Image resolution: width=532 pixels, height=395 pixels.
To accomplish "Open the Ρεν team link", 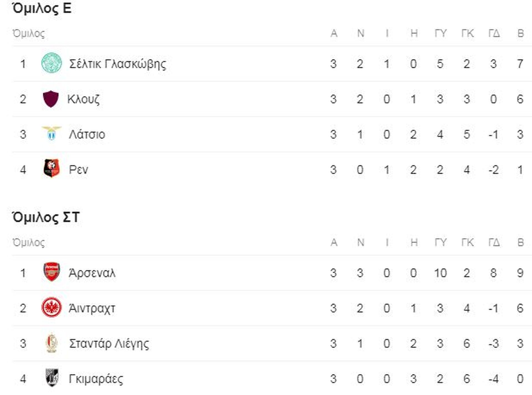I will coord(78,170).
